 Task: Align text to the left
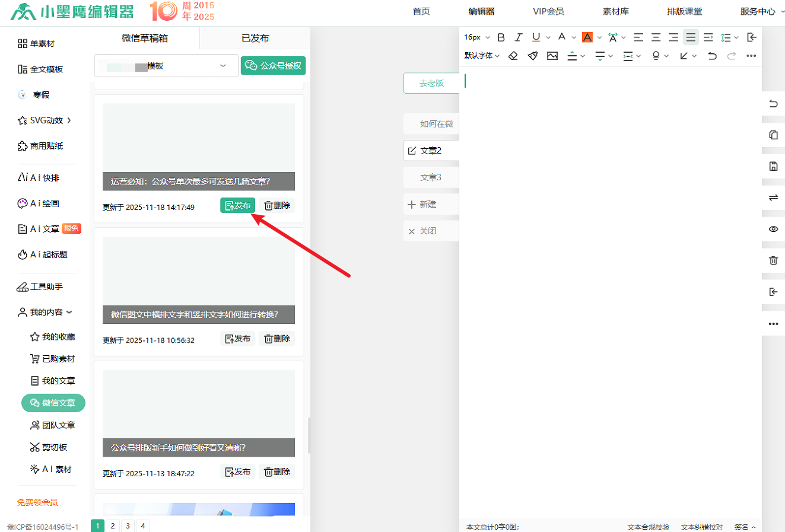[638, 37]
